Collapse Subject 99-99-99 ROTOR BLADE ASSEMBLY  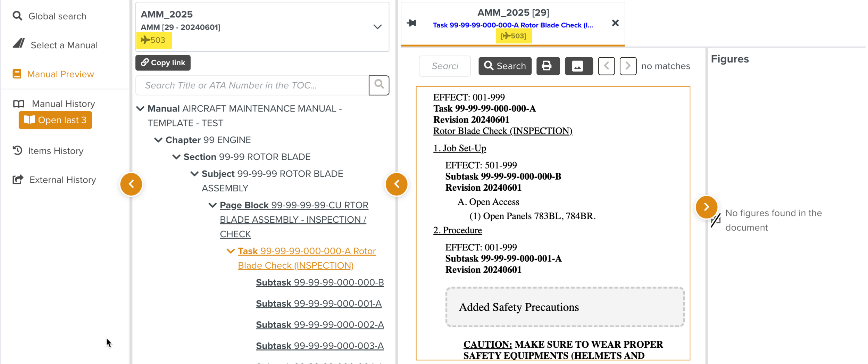coord(194,174)
